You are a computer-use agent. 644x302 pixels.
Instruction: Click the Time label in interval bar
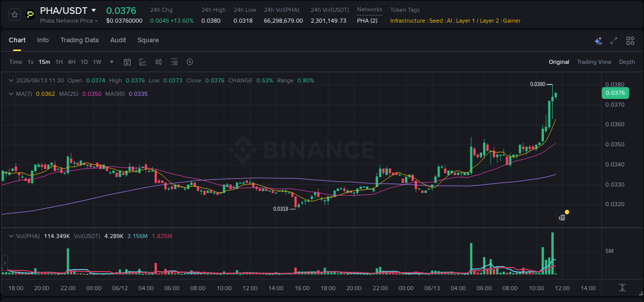click(x=15, y=62)
